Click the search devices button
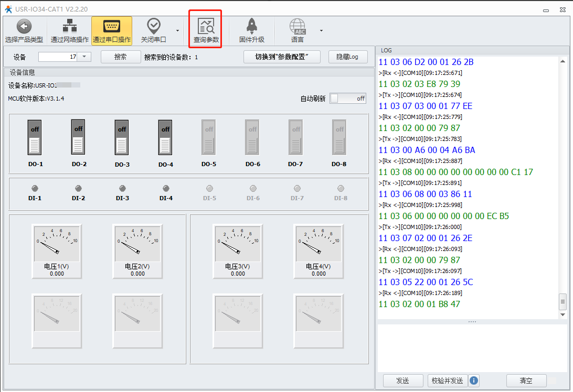Image resolution: width=573 pixels, height=392 pixels. coord(121,57)
